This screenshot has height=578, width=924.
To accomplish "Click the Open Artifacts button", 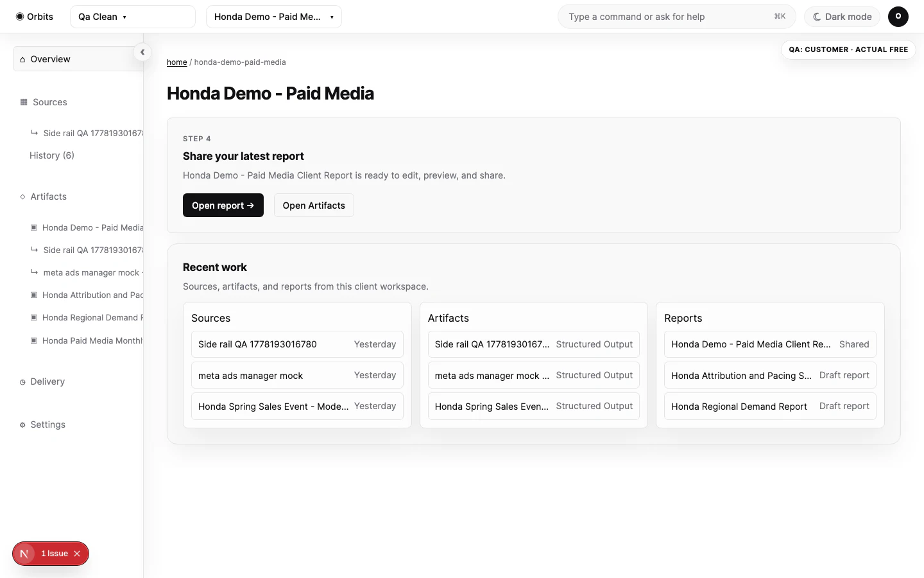I will tap(314, 206).
